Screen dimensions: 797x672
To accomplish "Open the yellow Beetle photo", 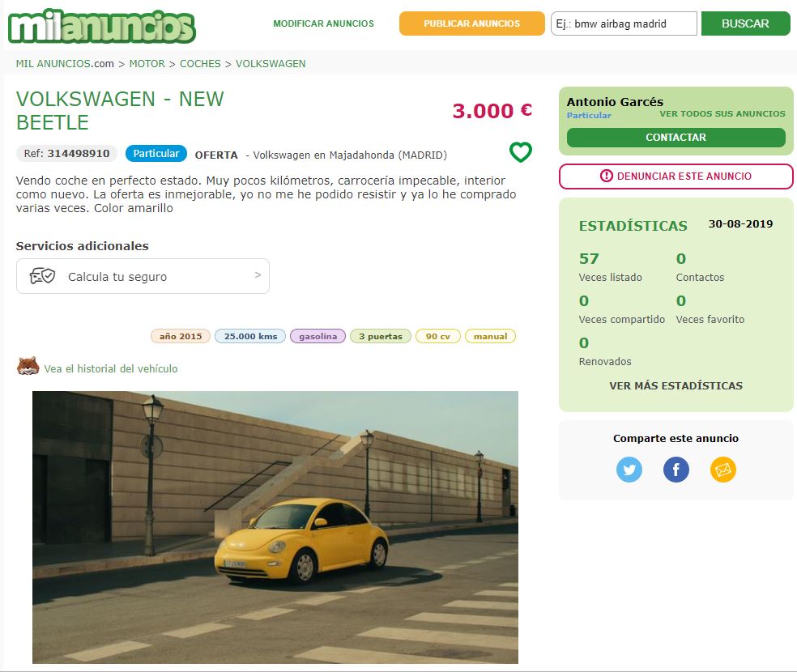I will pos(275,527).
